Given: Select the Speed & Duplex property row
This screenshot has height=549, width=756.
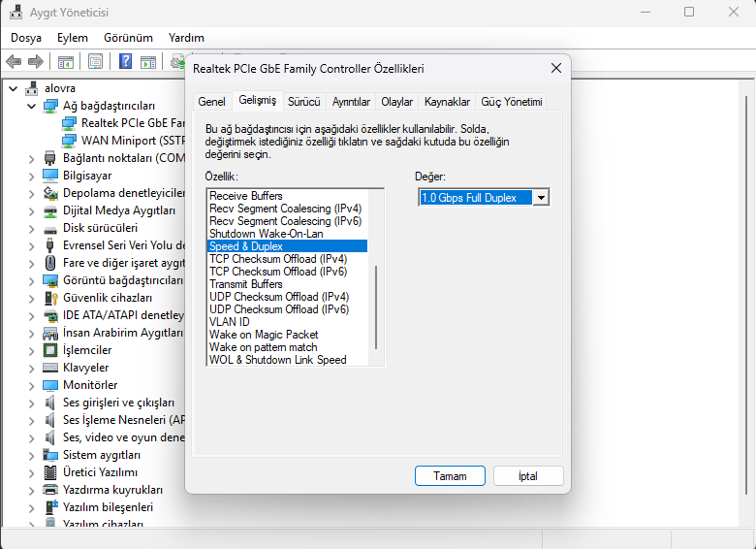Looking at the screenshot, I should (x=287, y=246).
